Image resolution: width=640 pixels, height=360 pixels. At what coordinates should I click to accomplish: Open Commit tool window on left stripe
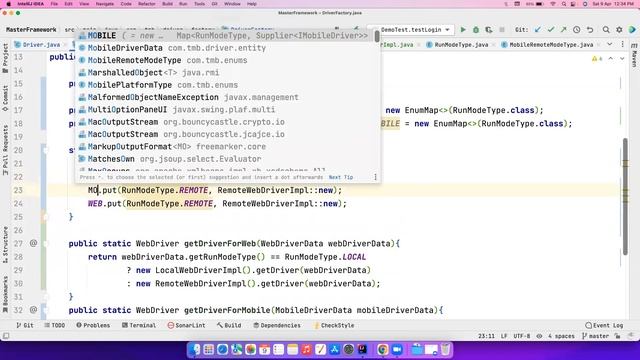click(x=5, y=98)
